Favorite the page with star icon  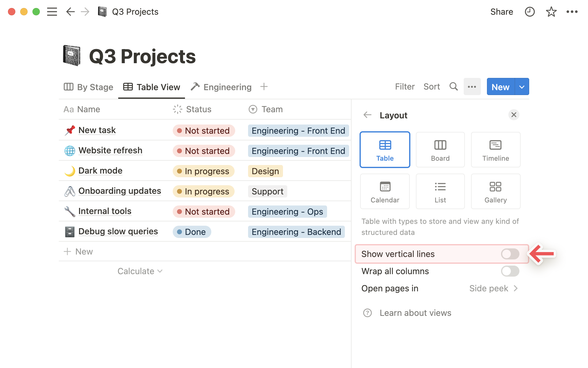pos(551,12)
